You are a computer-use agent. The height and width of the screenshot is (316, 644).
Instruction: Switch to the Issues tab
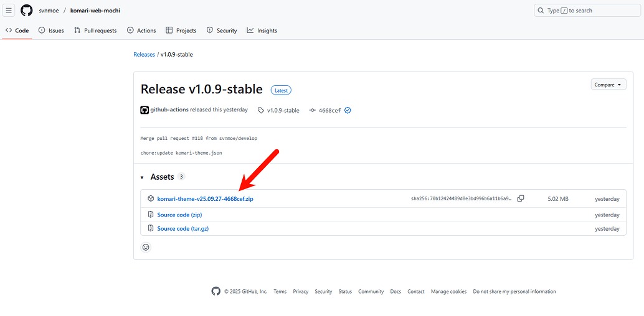coord(51,30)
